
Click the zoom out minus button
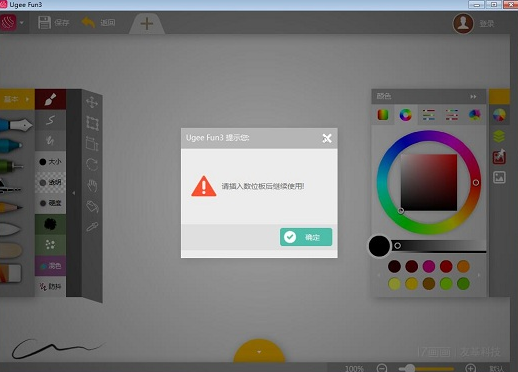point(382,368)
